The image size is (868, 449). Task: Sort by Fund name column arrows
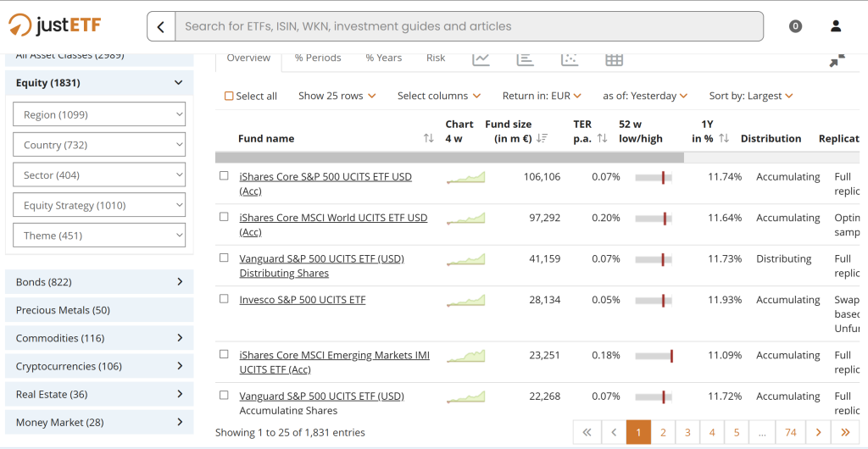(428, 138)
